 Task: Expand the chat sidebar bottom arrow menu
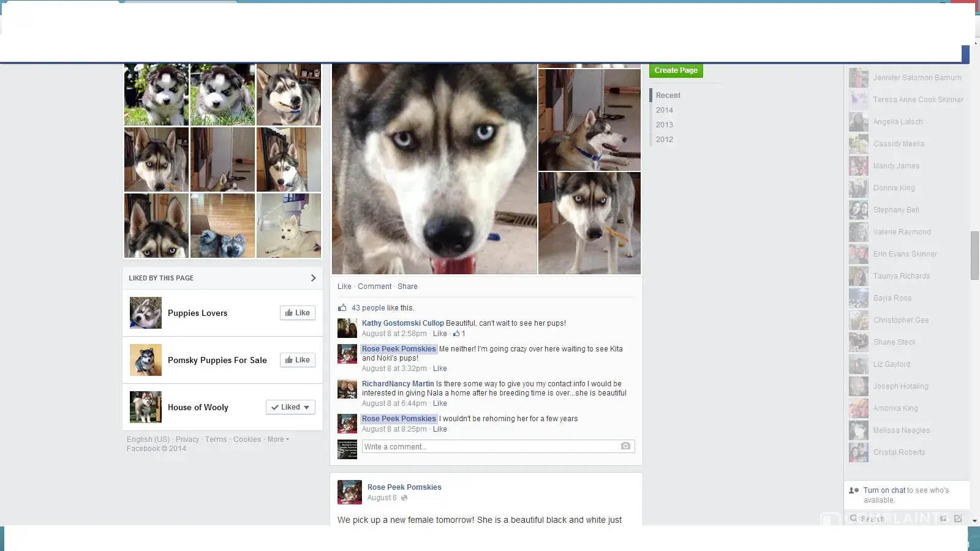(974, 520)
